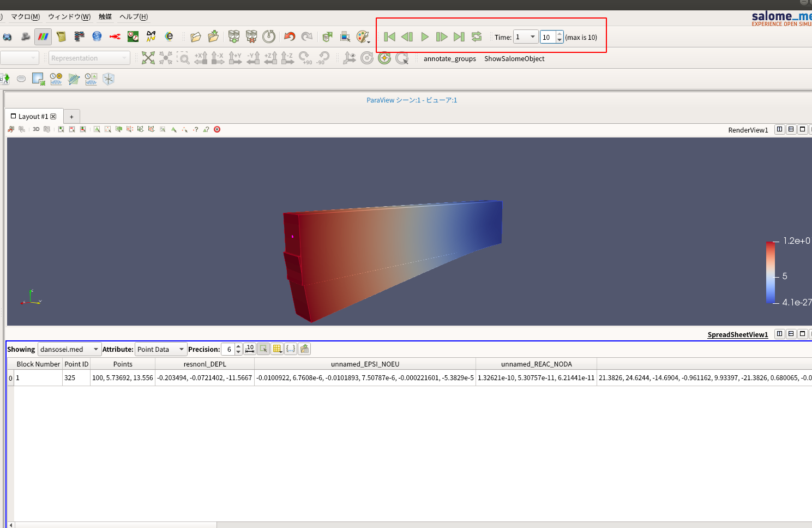Image resolution: width=812 pixels, height=528 pixels.
Task: Decrease the Precision spinner value
Action: coord(238,352)
